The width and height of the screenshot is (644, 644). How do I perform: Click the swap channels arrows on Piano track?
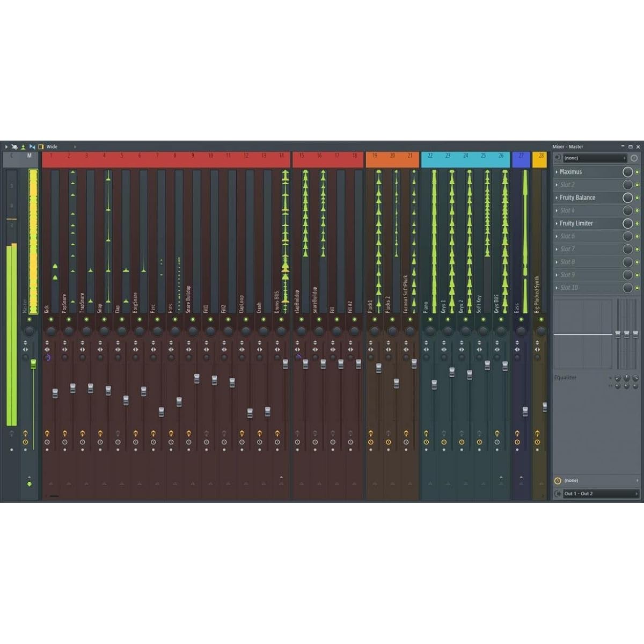point(426,350)
